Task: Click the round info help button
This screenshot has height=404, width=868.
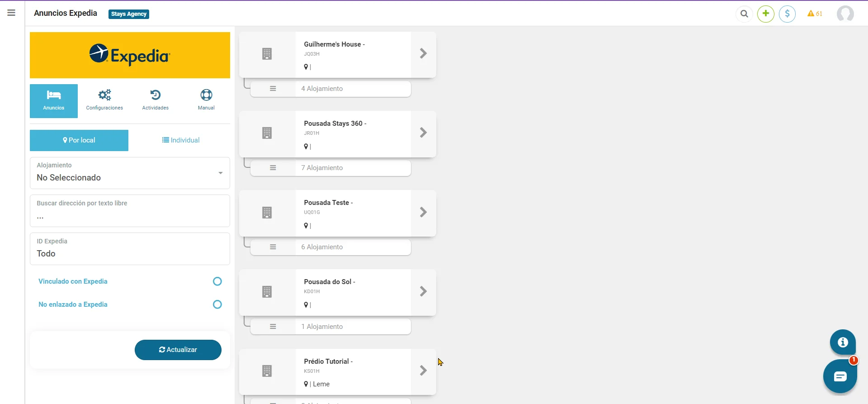Action: (x=842, y=342)
